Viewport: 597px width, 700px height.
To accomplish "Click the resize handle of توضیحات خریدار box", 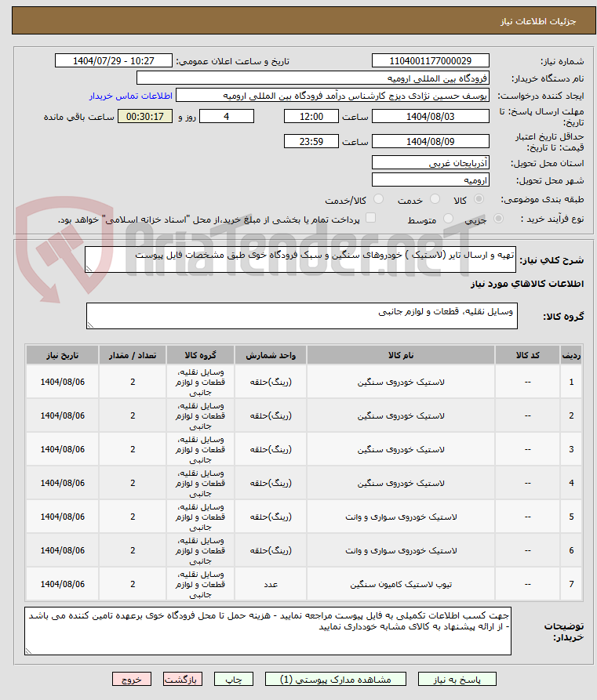I will 28,651.
